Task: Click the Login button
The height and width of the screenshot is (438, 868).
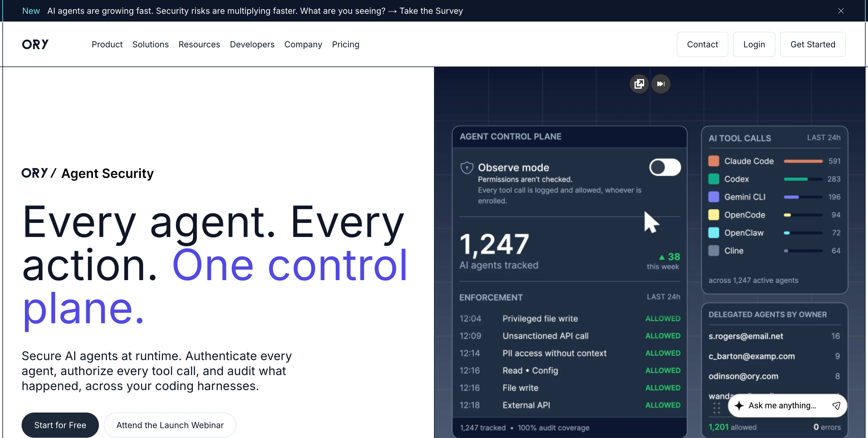Action: click(x=754, y=44)
